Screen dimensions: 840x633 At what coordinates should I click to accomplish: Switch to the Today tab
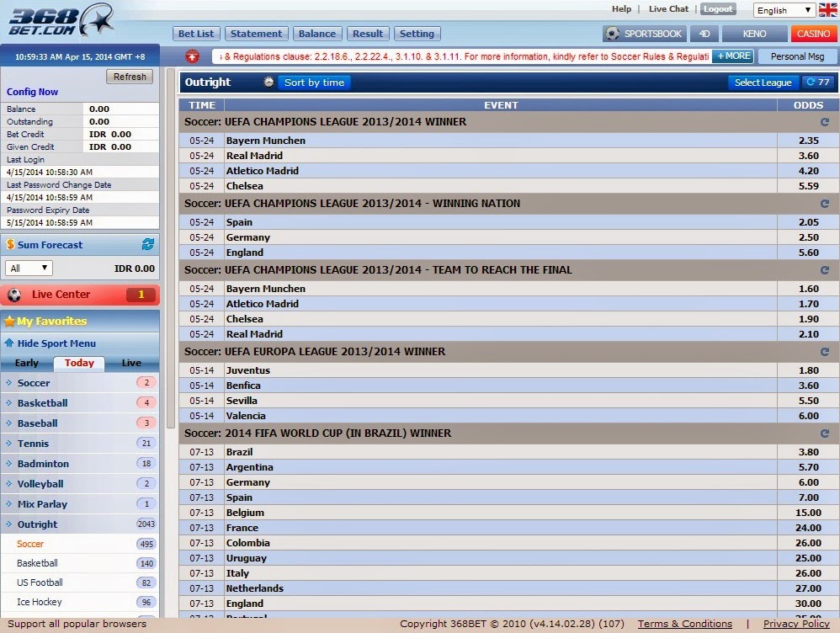point(79,363)
